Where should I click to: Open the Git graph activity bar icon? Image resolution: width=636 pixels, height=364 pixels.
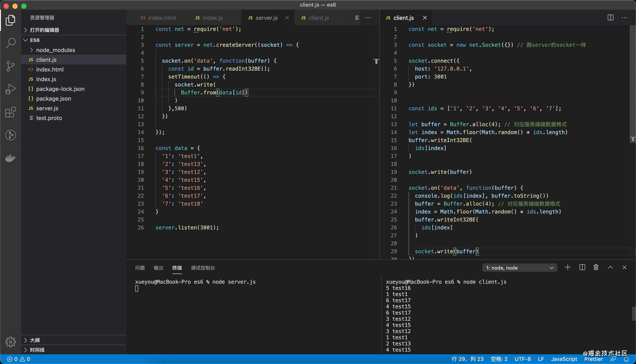(x=10, y=135)
